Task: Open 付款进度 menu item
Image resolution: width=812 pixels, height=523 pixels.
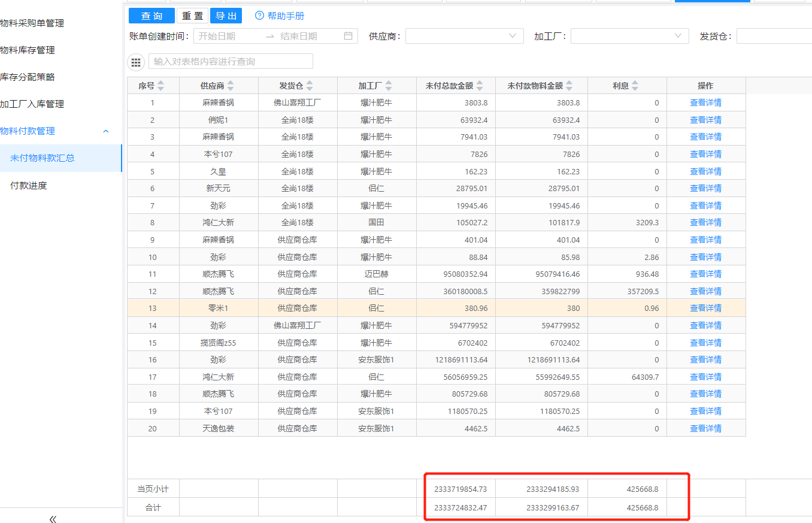Action: pyautogui.click(x=29, y=185)
